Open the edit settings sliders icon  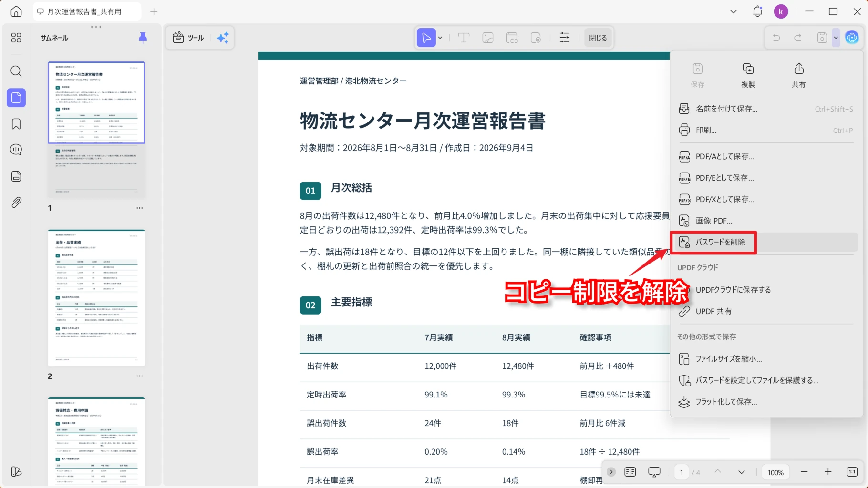click(565, 38)
